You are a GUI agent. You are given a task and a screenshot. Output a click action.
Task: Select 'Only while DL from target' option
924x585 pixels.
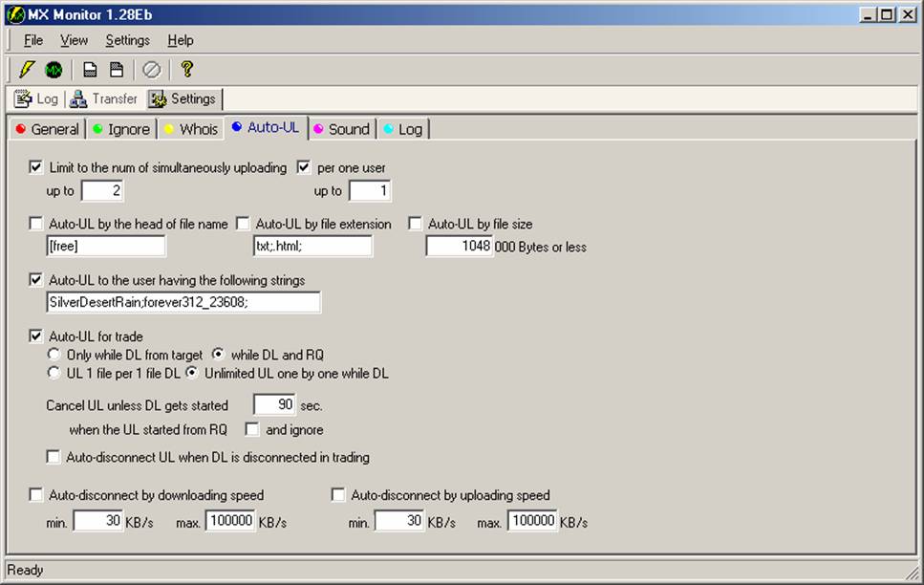click(54, 355)
